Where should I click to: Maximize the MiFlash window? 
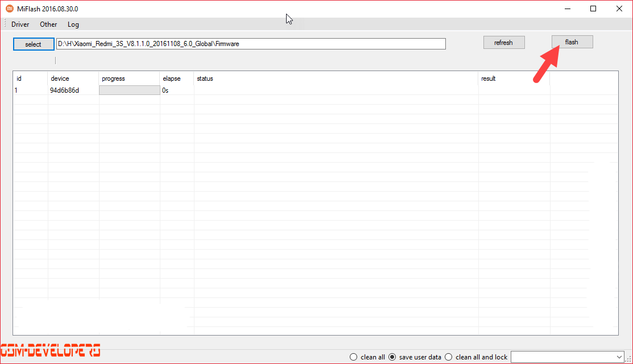pos(593,9)
